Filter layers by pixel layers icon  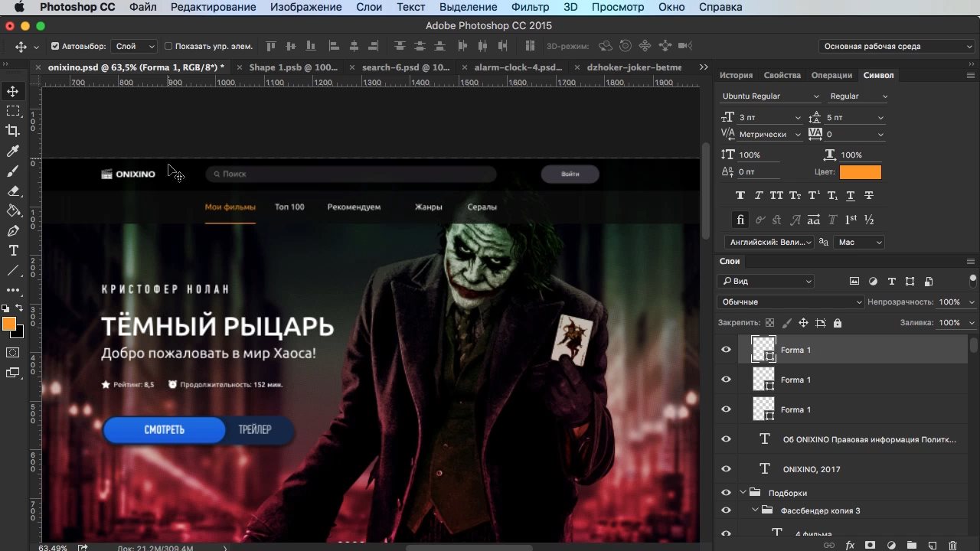coord(854,282)
